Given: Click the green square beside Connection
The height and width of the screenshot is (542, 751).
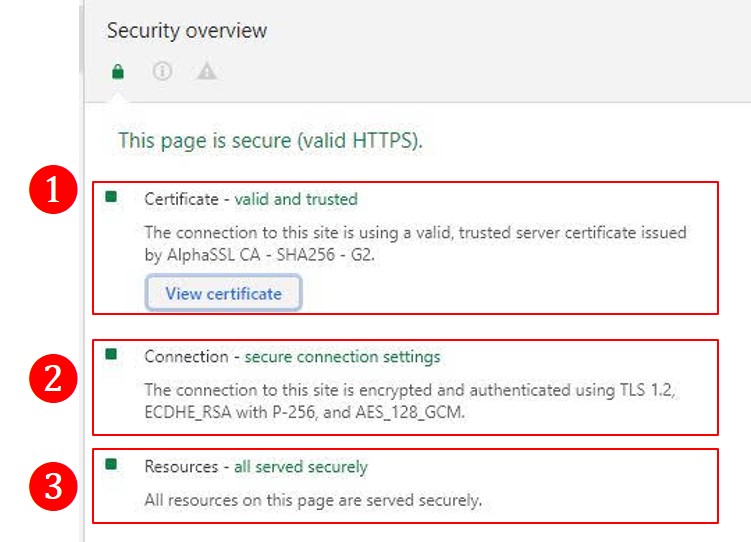Looking at the screenshot, I should click(111, 354).
